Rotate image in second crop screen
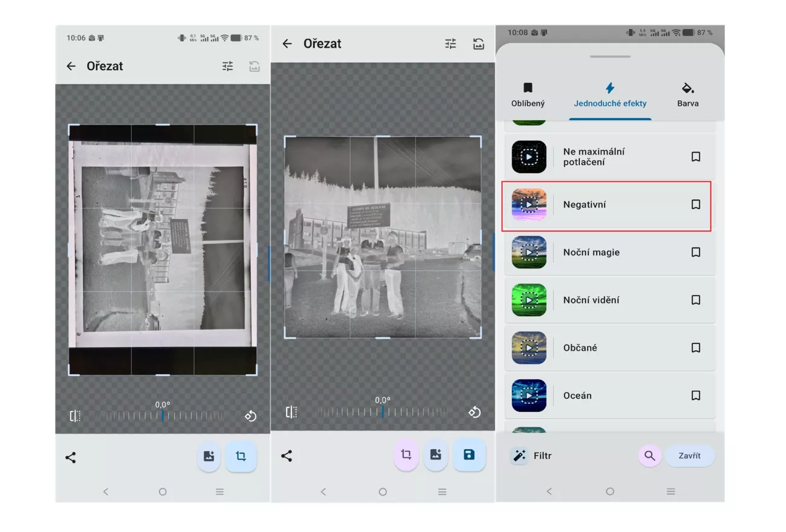 475,412
